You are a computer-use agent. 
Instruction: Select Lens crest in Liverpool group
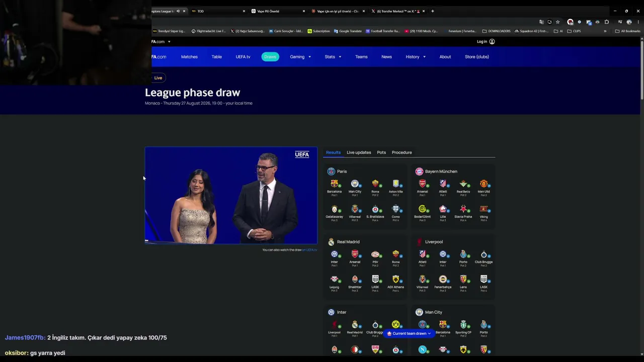click(463, 280)
